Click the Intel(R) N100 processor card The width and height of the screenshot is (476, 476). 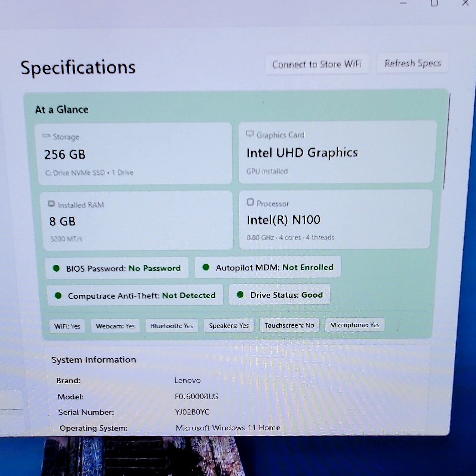tap(335, 219)
